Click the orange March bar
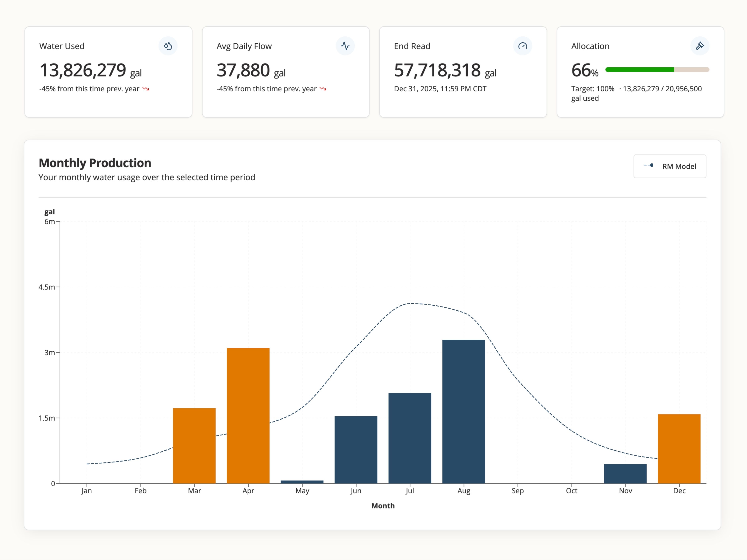 click(194, 446)
